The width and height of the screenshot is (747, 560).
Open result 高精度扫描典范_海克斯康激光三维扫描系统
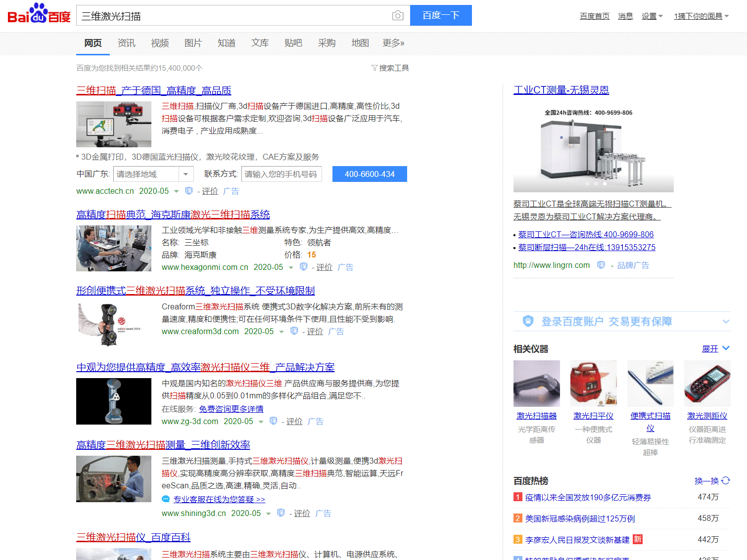173,215
